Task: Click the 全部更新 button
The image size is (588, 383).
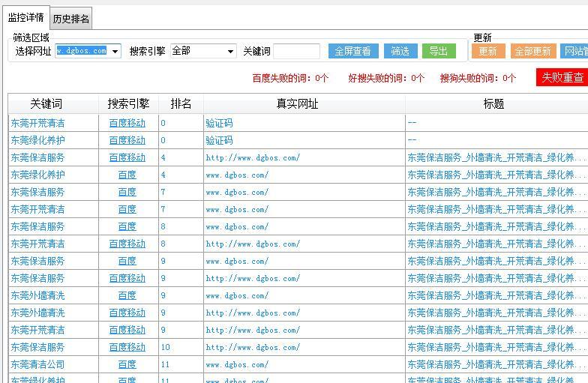Action: pos(532,51)
